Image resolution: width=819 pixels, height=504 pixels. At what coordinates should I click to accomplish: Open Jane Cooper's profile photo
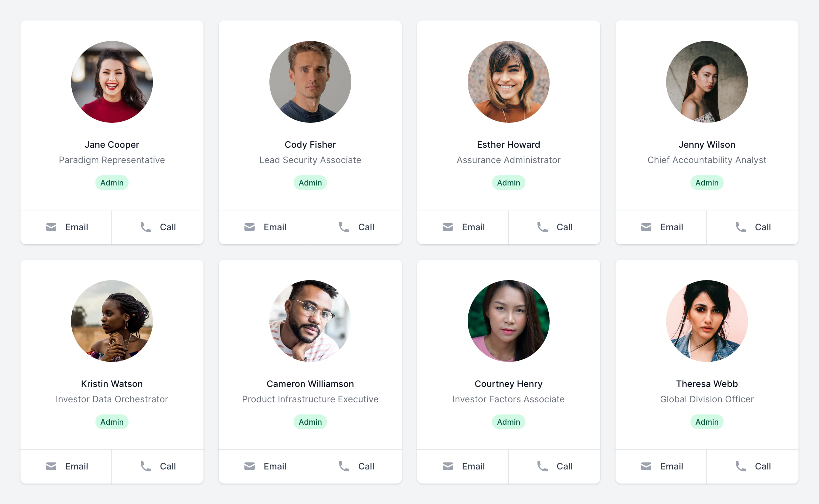112,82
